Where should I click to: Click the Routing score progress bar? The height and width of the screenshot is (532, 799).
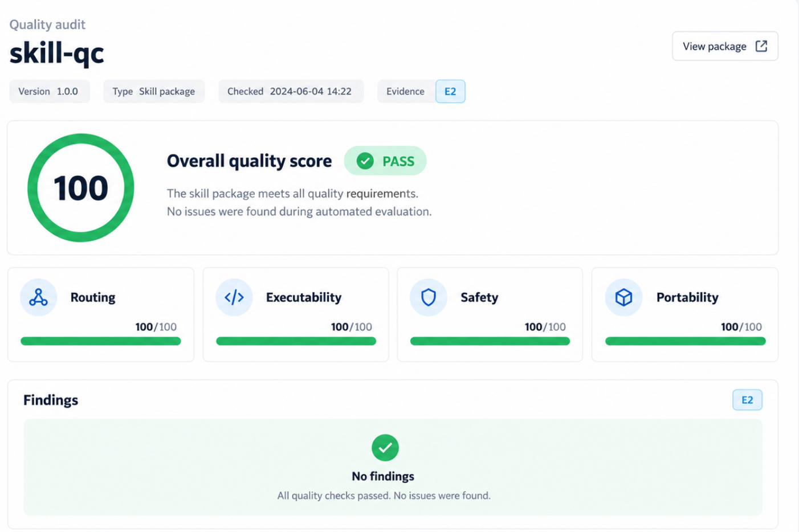tap(101, 341)
